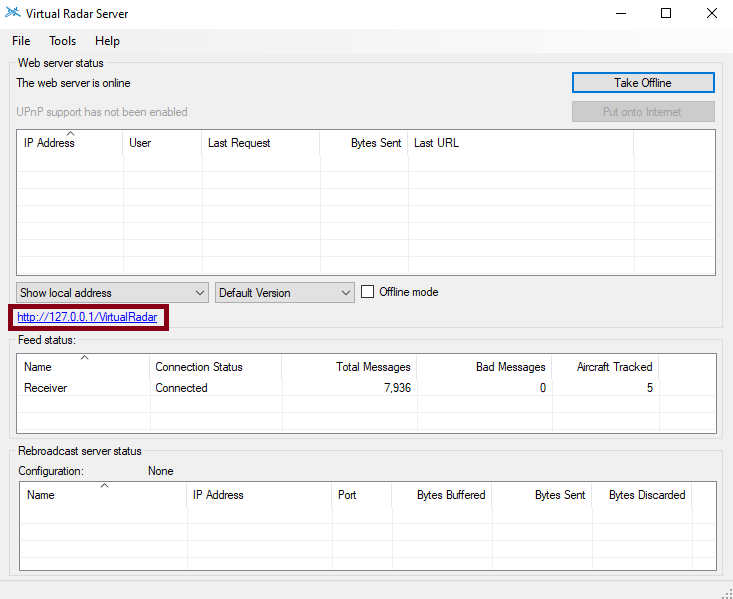This screenshot has width=733, height=599.
Task: Sort feeds by Bad Messages column
Action: (x=484, y=367)
